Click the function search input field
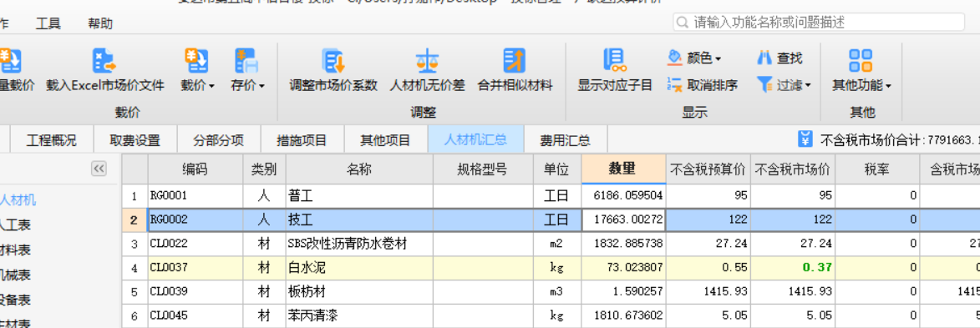This screenshot has height=328, width=980. click(819, 23)
